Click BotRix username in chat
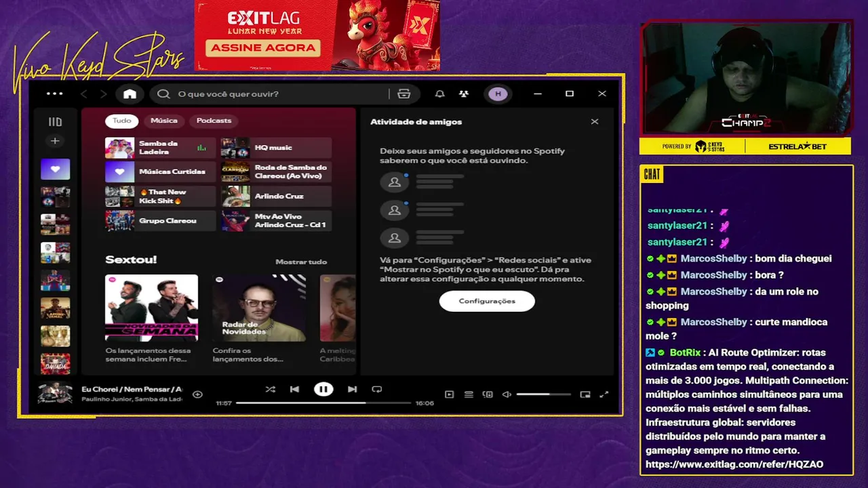Viewport: 868px width, 488px height. pyautogui.click(x=685, y=352)
